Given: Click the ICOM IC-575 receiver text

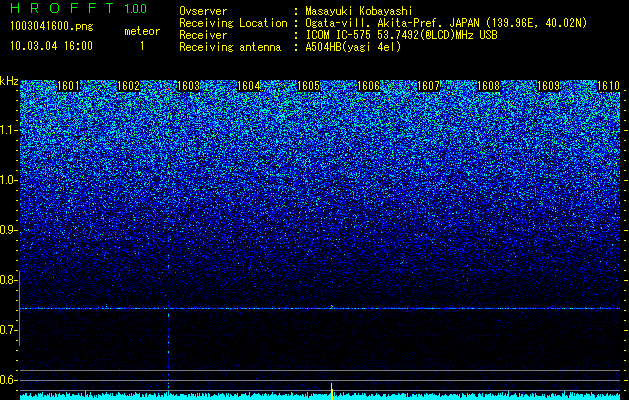Looking at the screenshot, I should [401, 35].
